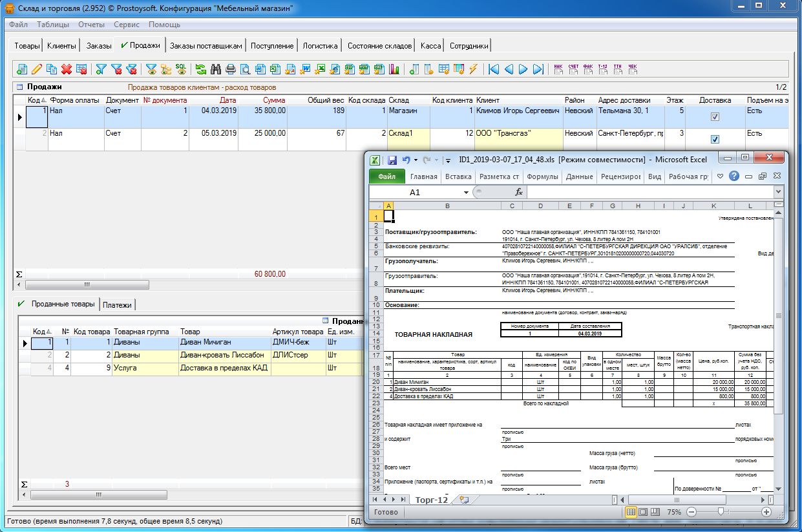The height and width of the screenshot is (532, 802).
Task: Click the green Файл button in Excel
Action: pyautogui.click(x=386, y=176)
